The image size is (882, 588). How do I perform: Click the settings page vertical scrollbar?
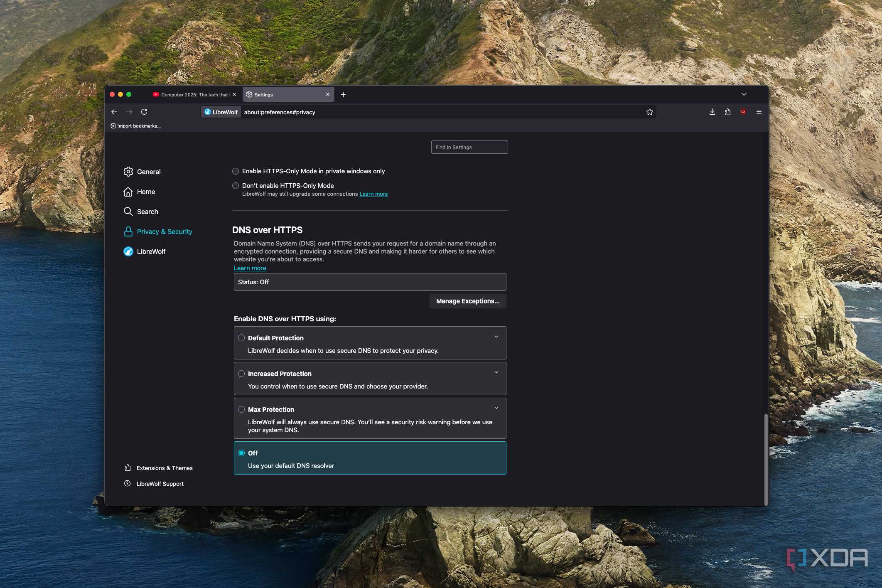(x=765, y=459)
